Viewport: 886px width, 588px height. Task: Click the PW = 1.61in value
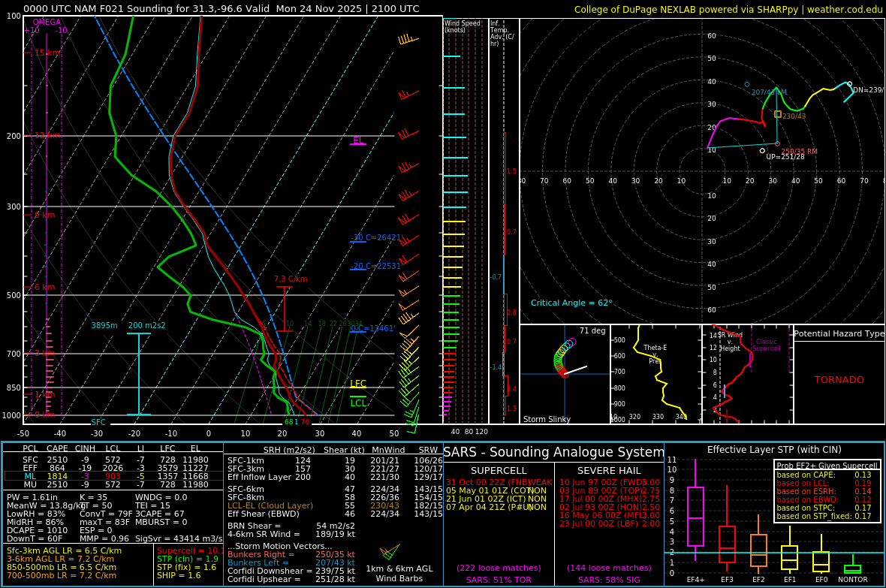[x=32, y=498]
